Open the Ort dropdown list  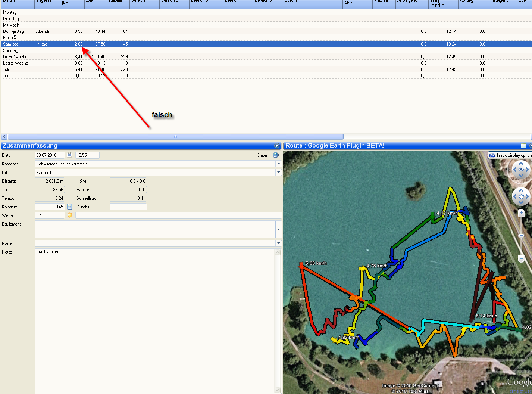pyautogui.click(x=278, y=173)
